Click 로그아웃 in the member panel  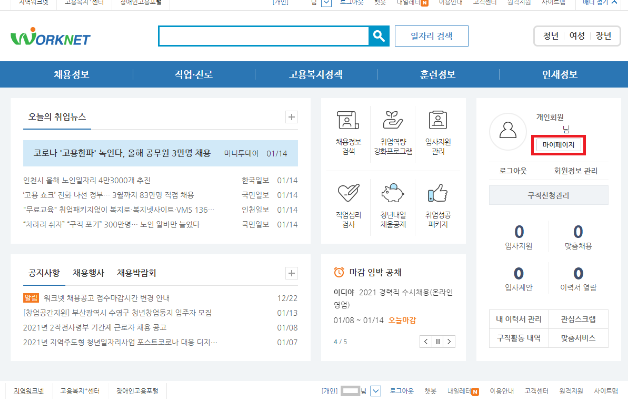[513, 171]
